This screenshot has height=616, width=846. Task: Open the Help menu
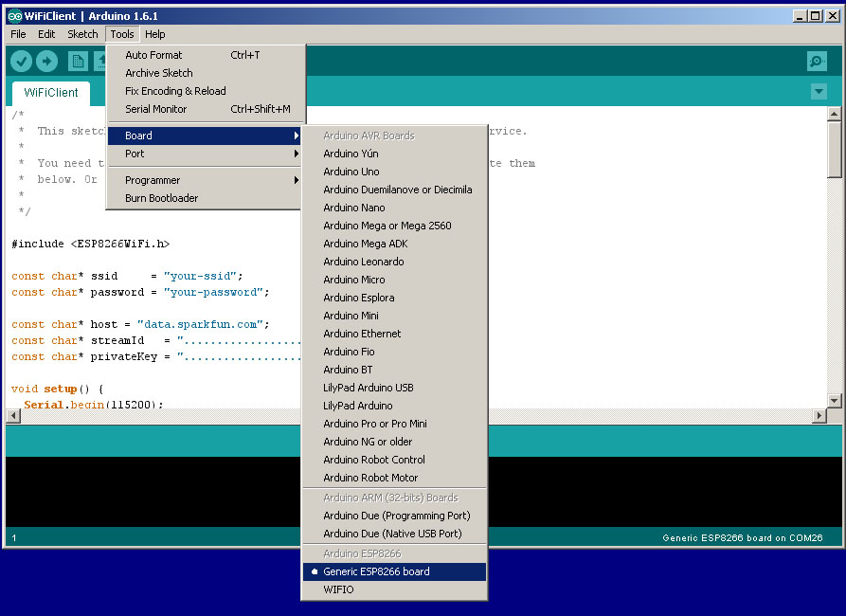154,34
